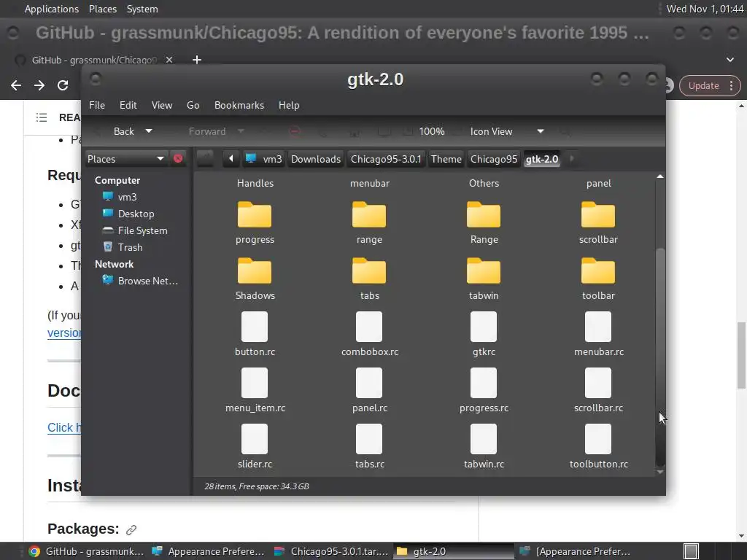Go to Chicago95-3.0.1 path segment
Image resolution: width=747 pixels, height=560 pixels.
coord(386,159)
